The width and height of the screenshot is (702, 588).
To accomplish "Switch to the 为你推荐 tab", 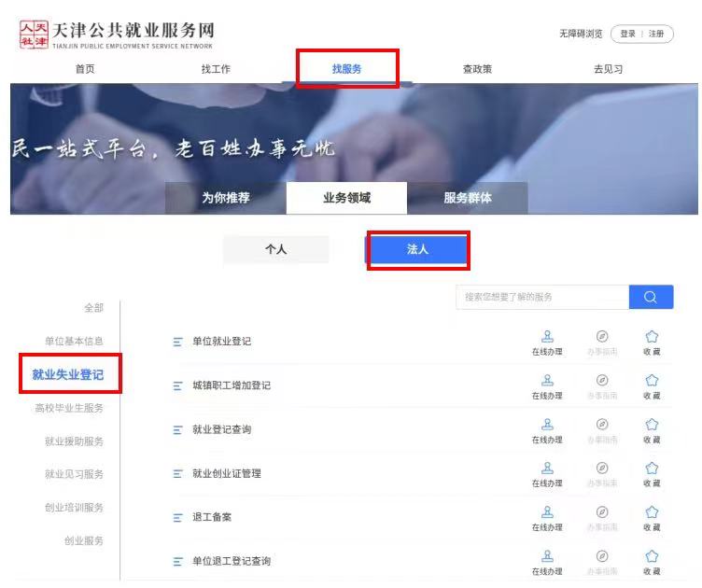I will pos(226,198).
